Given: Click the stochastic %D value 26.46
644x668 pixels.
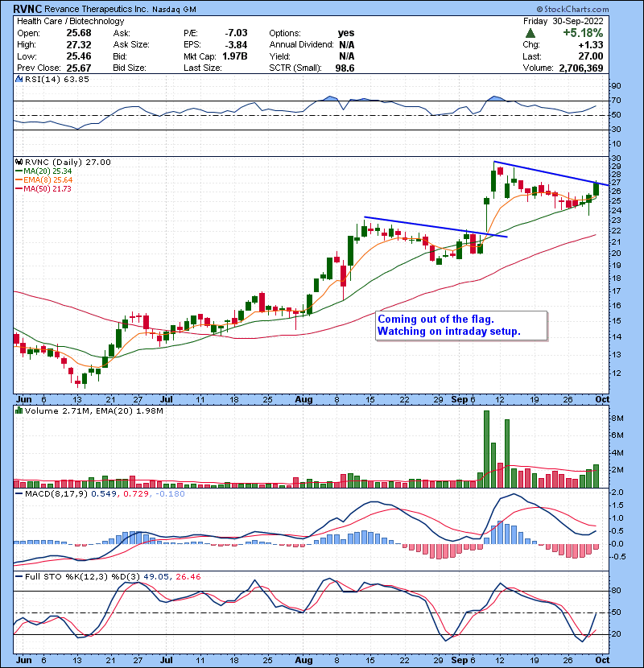Looking at the screenshot, I should click(188, 577).
